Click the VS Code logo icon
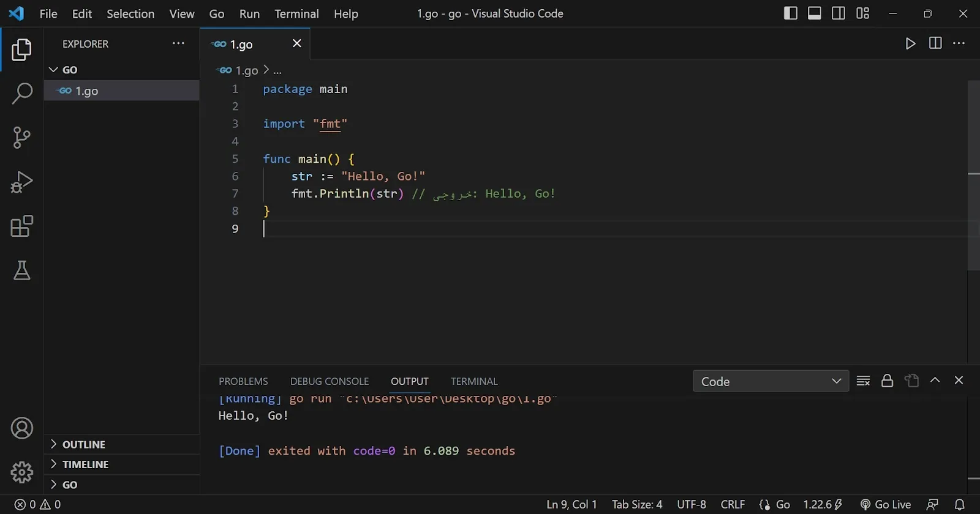Screen dimensions: 980x514 click(x=17, y=13)
